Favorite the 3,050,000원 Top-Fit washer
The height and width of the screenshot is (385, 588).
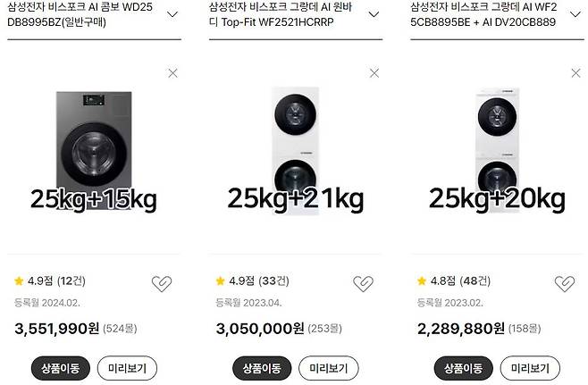click(x=362, y=283)
